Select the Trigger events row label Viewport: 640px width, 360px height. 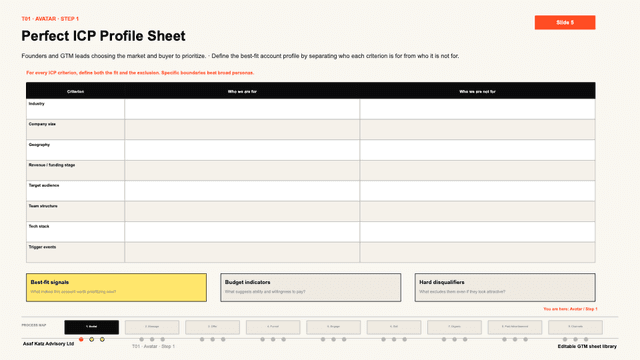tap(42, 247)
